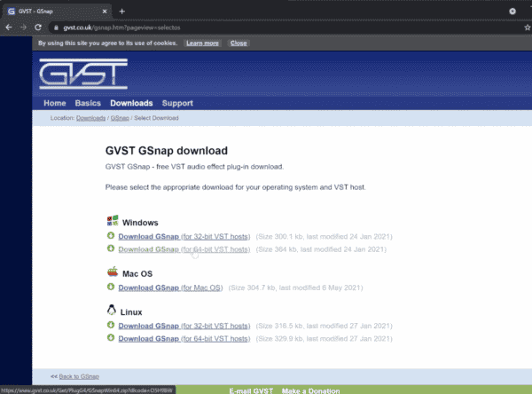Download GSnap for Linux 64-bit VST hosts

click(x=184, y=339)
